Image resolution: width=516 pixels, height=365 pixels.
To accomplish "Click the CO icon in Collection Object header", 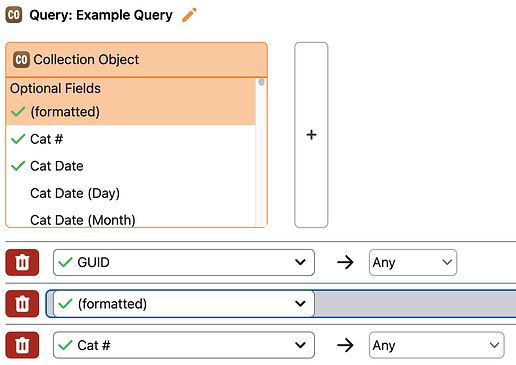I will (x=21, y=60).
